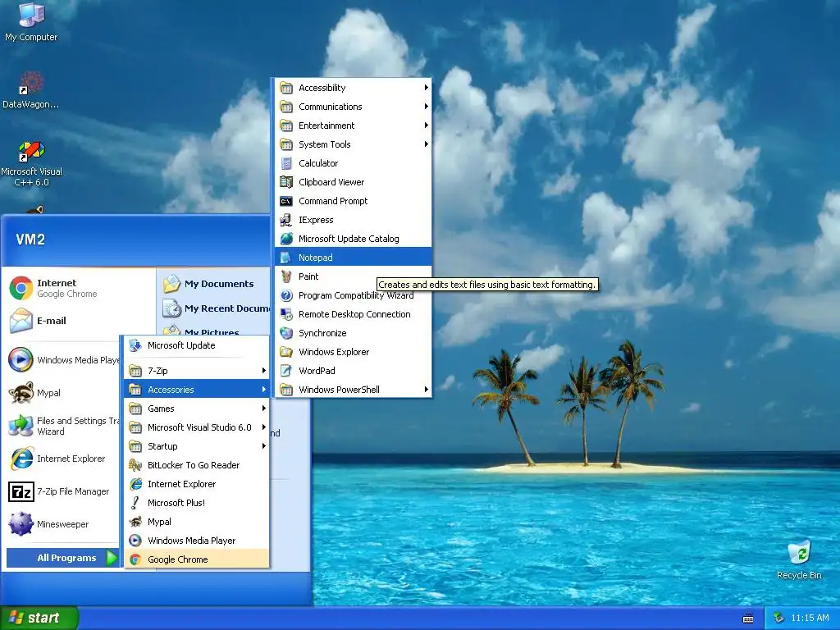Expand the Games programs folder
Image resolution: width=840 pixels, height=630 pixels.
click(196, 409)
